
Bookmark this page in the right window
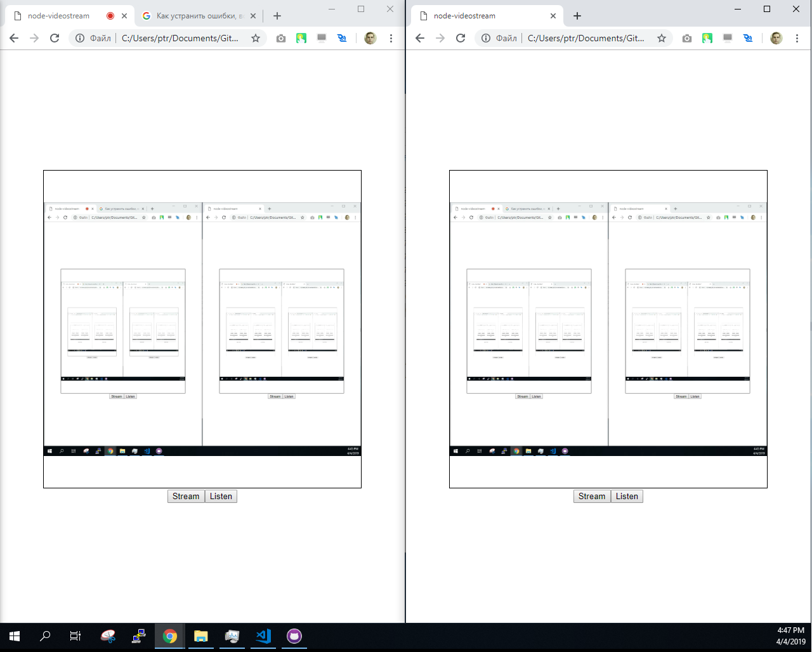pyautogui.click(x=662, y=38)
